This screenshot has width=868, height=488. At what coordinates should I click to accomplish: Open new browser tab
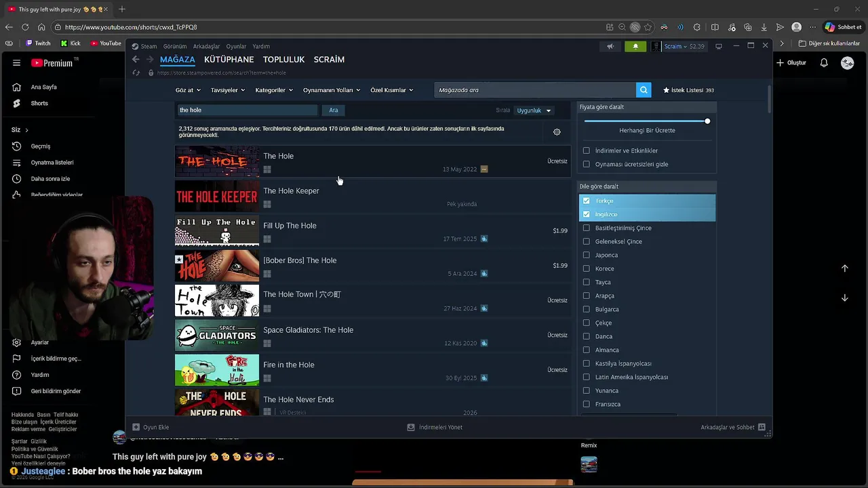(122, 9)
